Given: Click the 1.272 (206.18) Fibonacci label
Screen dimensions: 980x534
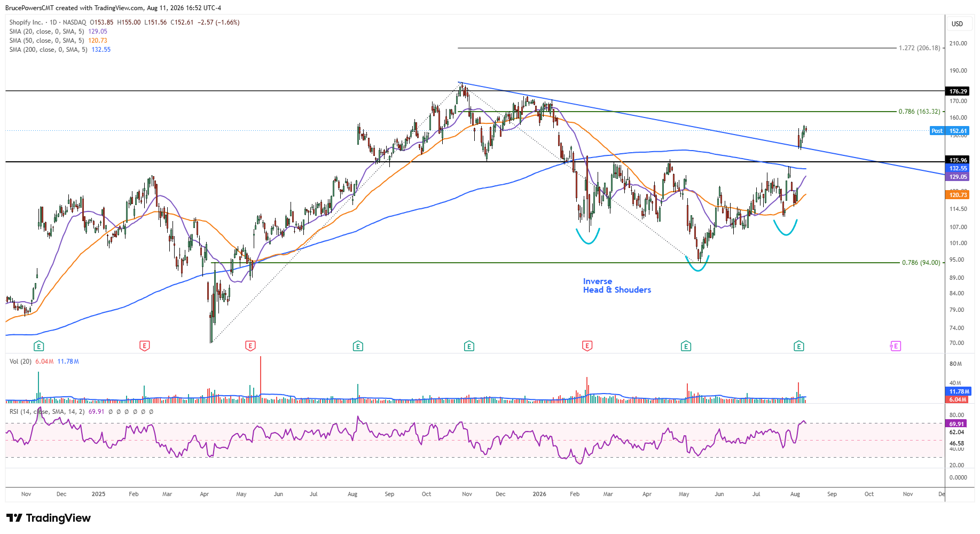Looking at the screenshot, I should (919, 48).
